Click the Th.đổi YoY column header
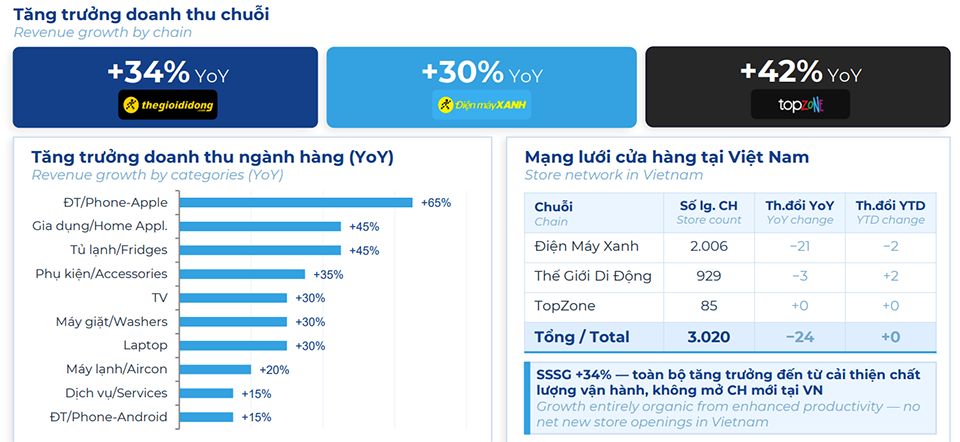Screen dimensions: 960x442 pos(799,213)
